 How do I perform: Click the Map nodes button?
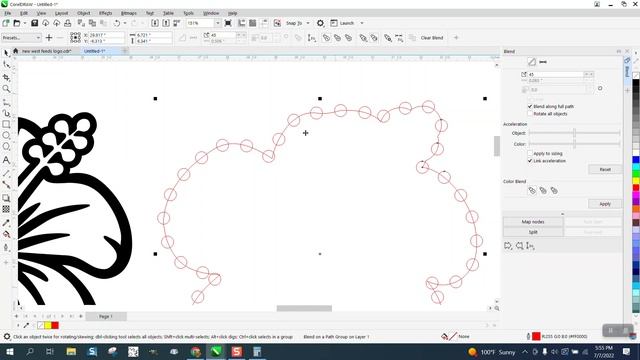click(533, 222)
